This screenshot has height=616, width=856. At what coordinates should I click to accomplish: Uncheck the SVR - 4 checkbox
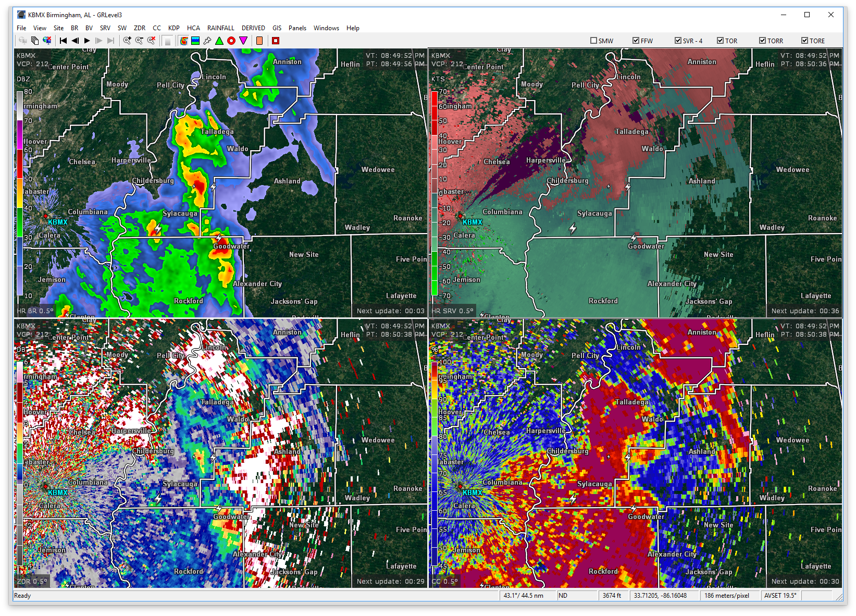pos(678,40)
